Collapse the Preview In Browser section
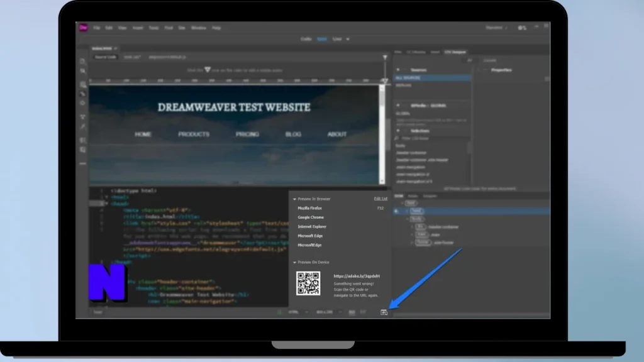The width and height of the screenshot is (644, 362). (294, 199)
